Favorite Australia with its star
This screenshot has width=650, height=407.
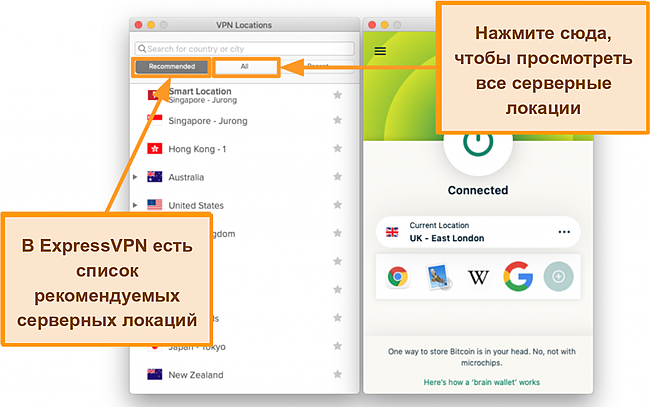click(337, 177)
